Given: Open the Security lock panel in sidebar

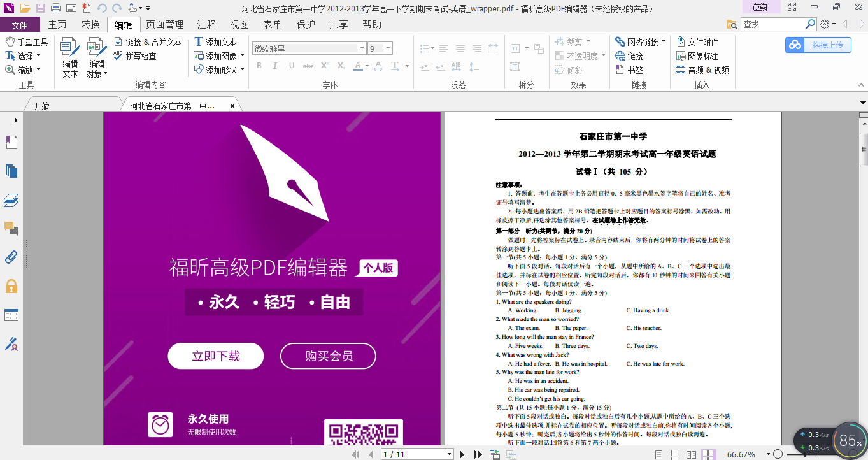Looking at the screenshot, I should click(x=11, y=286).
